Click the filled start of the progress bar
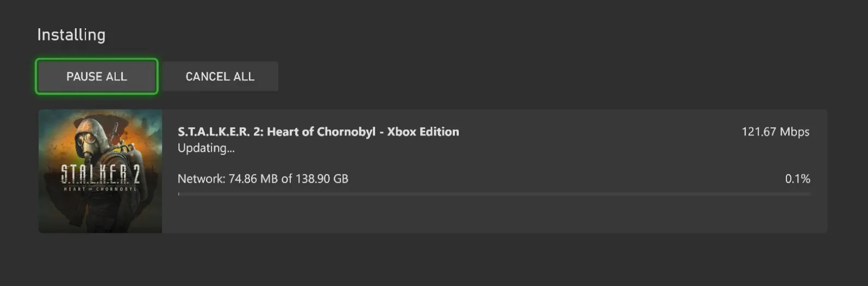The image size is (868, 286). coord(179,194)
